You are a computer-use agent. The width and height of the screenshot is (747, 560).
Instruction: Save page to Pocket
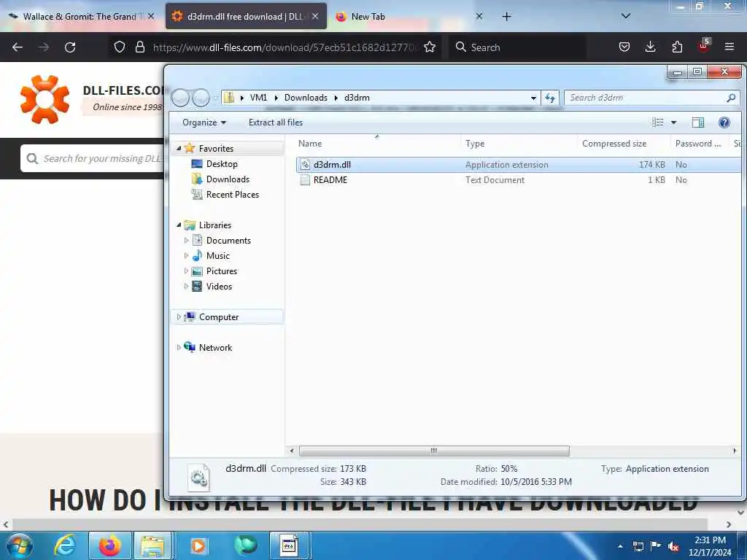(624, 47)
